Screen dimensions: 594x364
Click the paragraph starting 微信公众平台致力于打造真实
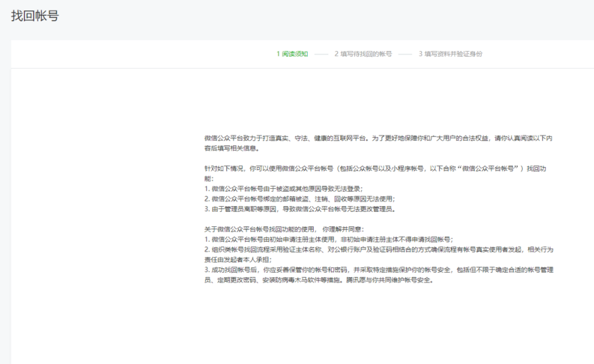[378, 143]
